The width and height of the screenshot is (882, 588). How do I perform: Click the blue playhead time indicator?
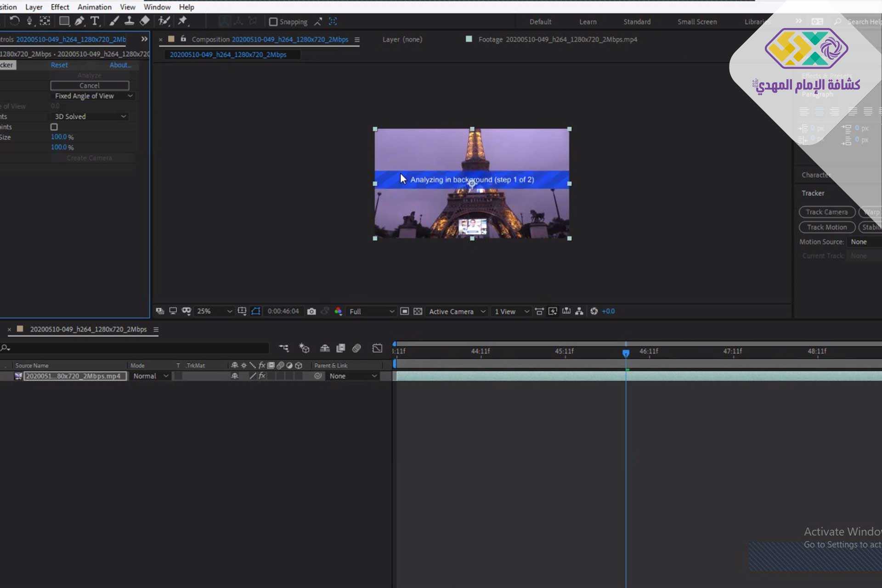[626, 353]
